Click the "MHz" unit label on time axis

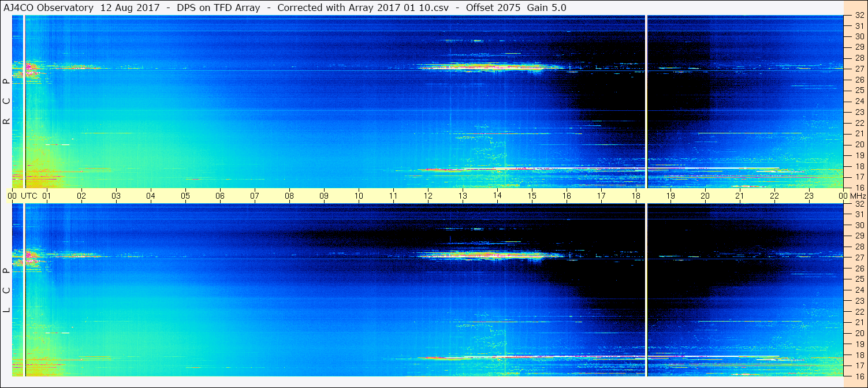(x=857, y=196)
